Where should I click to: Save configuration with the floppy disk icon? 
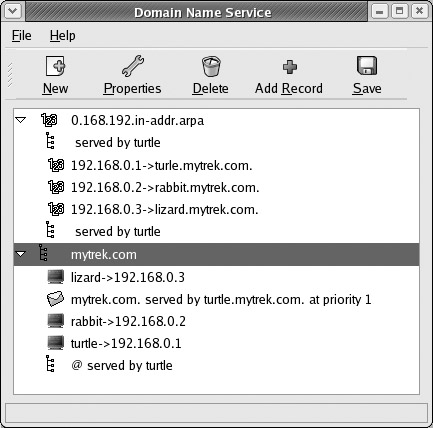pyautogui.click(x=367, y=66)
